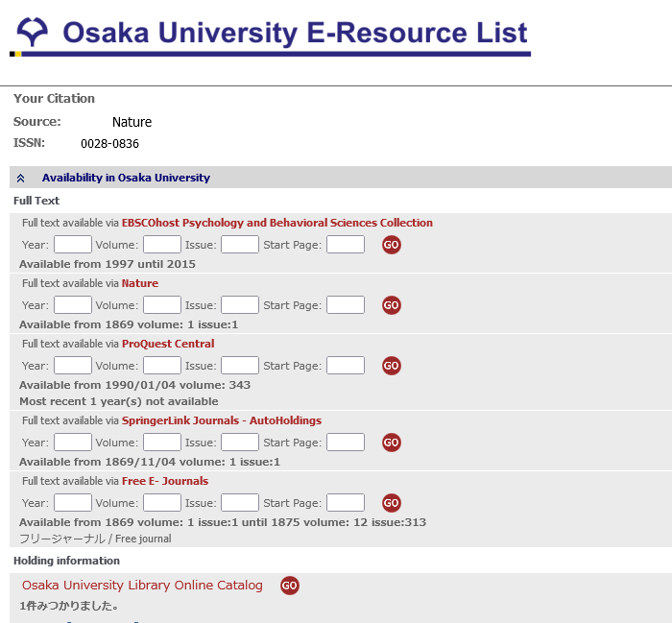Focus Issue field in ProQuest Central row
The height and width of the screenshot is (623, 672).
tap(240, 365)
